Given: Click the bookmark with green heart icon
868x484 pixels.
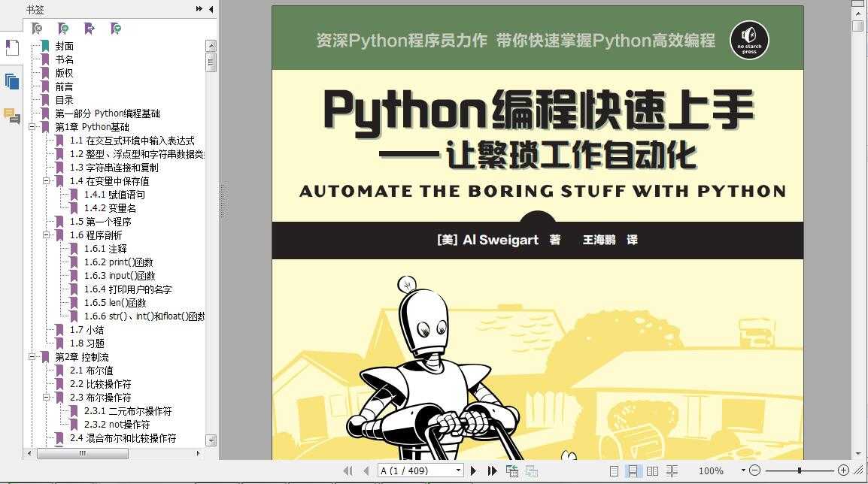Looking at the screenshot, I should (116, 29).
